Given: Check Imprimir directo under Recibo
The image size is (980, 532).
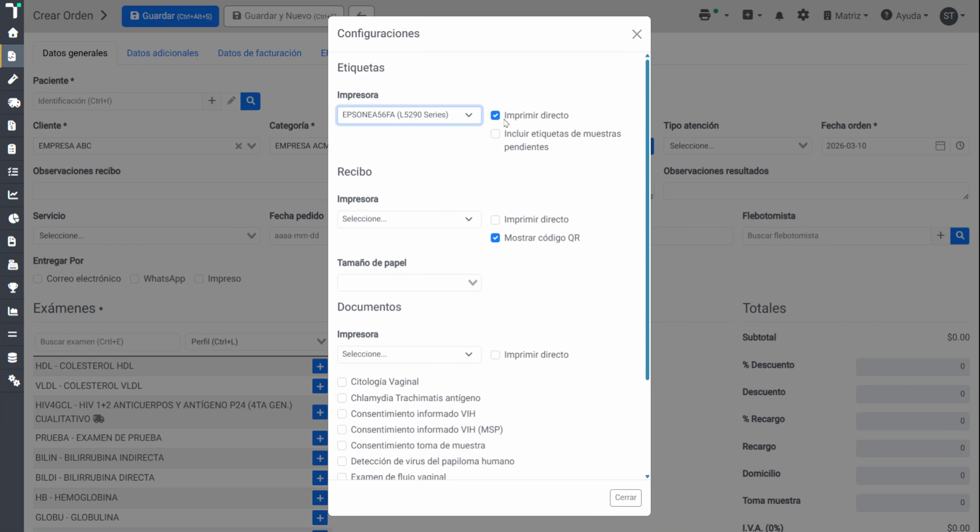Looking at the screenshot, I should pos(495,220).
